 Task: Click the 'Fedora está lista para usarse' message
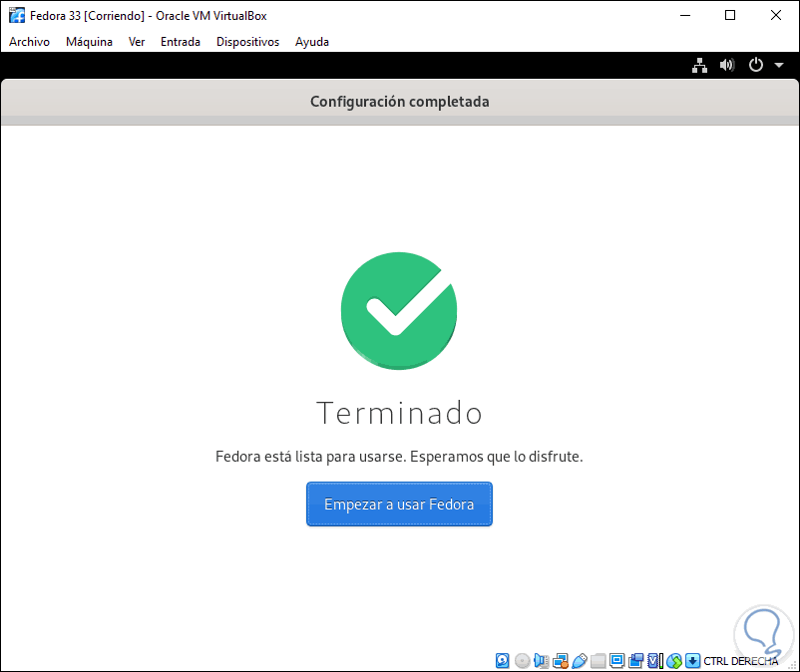point(399,457)
